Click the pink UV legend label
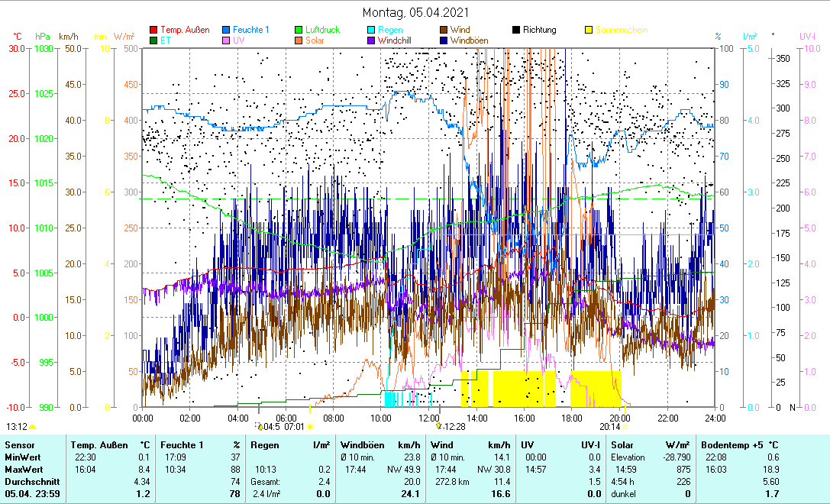This screenshot has width=830, height=504. pyautogui.click(x=239, y=40)
